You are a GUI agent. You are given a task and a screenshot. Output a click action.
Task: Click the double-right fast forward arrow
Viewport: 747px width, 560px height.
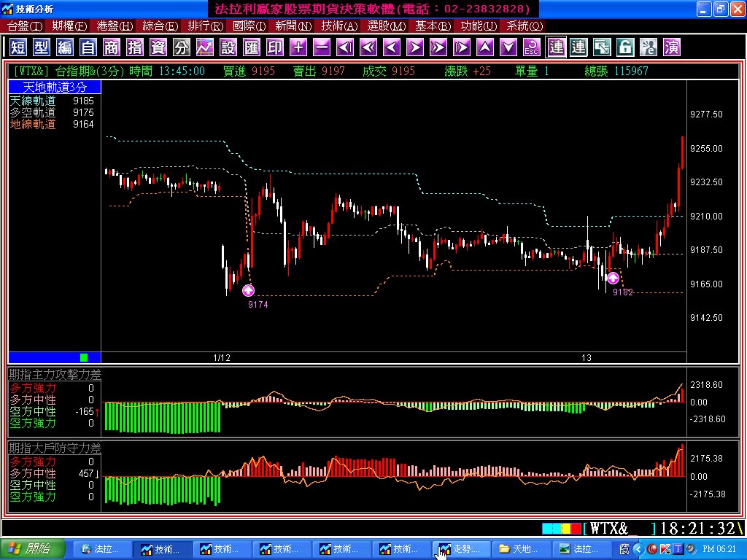point(438,47)
